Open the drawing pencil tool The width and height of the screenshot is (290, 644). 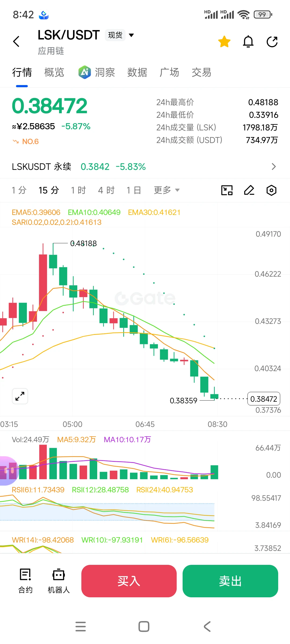point(249,190)
